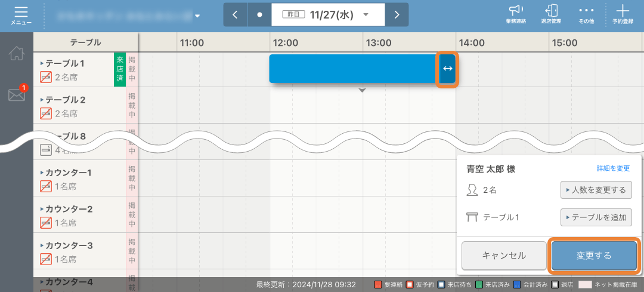Click the no-smoking icon on カウンター3
Screen dimensions: 644x292
coord(45,260)
